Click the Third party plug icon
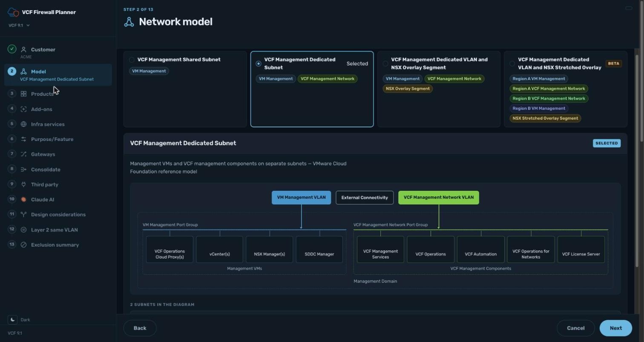 [x=24, y=184]
